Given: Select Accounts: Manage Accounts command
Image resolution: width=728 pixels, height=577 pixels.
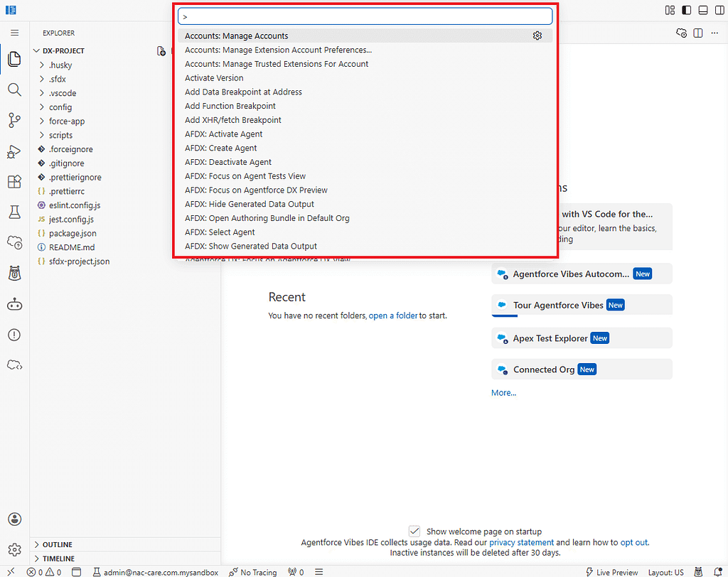Looking at the screenshot, I should point(365,36).
